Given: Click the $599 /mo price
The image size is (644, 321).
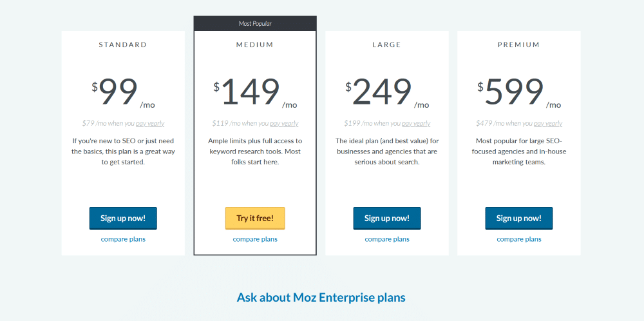Looking at the screenshot, I should coord(519,93).
